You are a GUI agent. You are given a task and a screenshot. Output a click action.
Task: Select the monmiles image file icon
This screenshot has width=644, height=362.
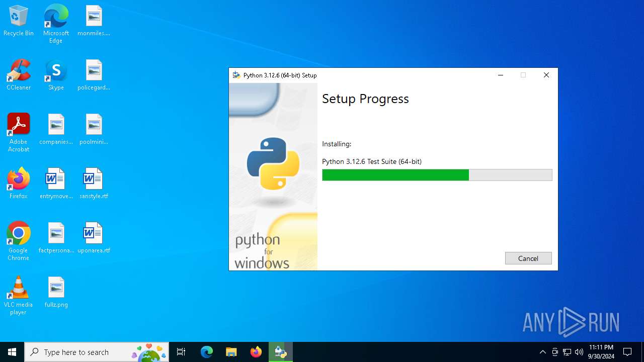point(94,21)
